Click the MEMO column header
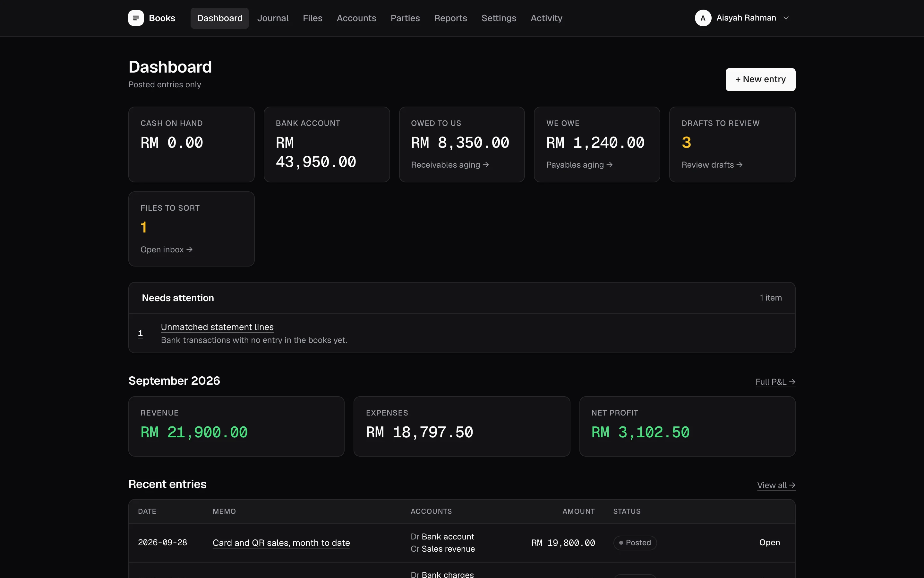Screen dimensions: 924x578 224,512
